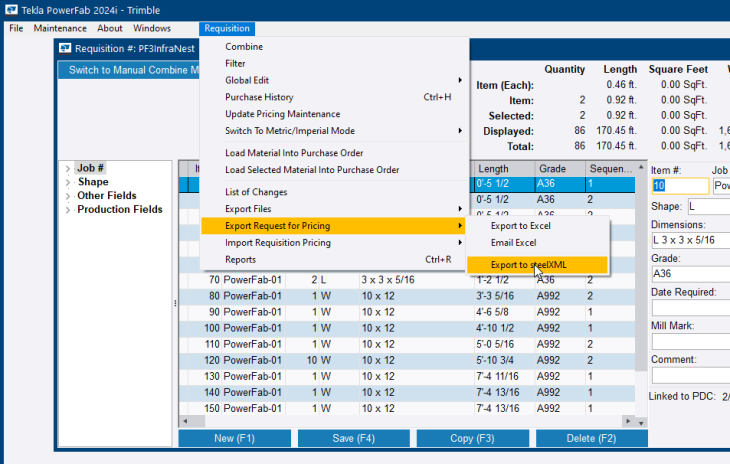Click Switch to Manual Combine Mode button

point(129,70)
